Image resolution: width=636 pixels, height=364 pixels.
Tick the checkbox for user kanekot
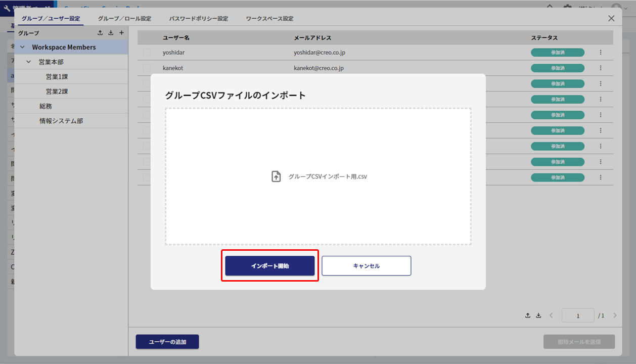click(147, 68)
